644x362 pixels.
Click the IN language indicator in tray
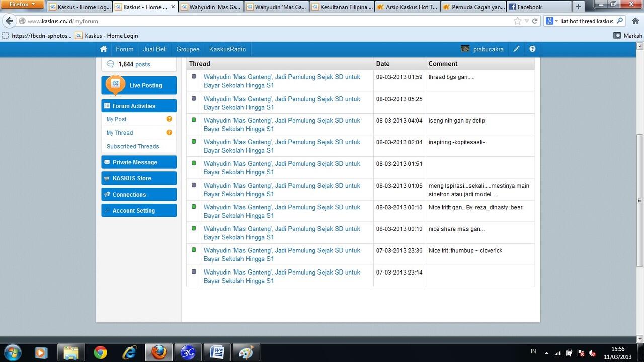coord(534,351)
